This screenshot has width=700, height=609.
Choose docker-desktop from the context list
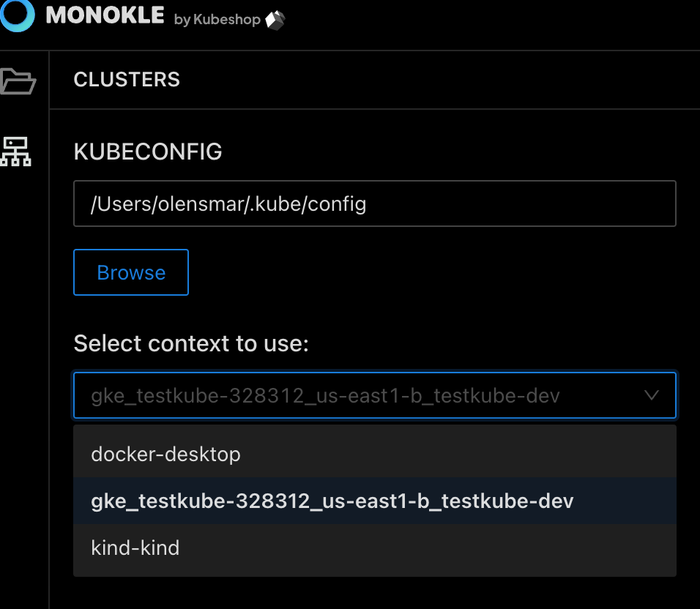click(x=375, y=454)
